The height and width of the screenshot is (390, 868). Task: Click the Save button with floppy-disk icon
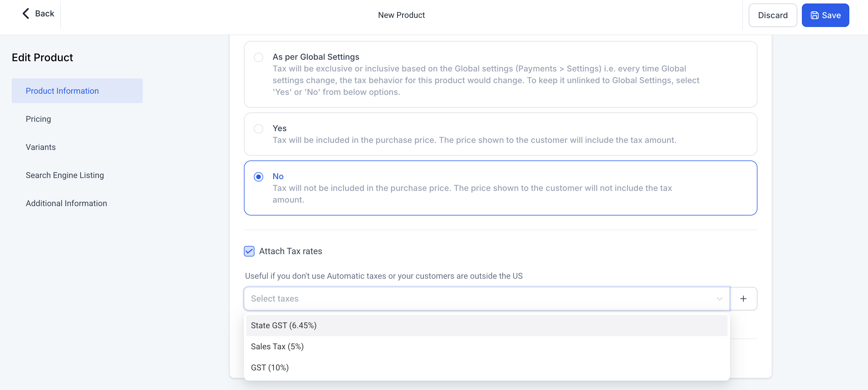[825, 15]
